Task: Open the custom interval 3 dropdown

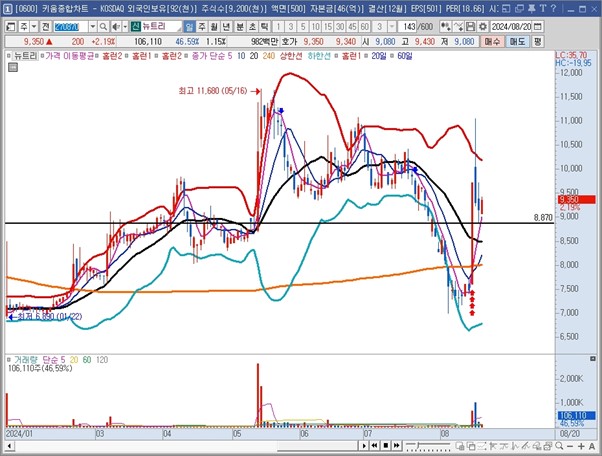Action: (392, 26)
